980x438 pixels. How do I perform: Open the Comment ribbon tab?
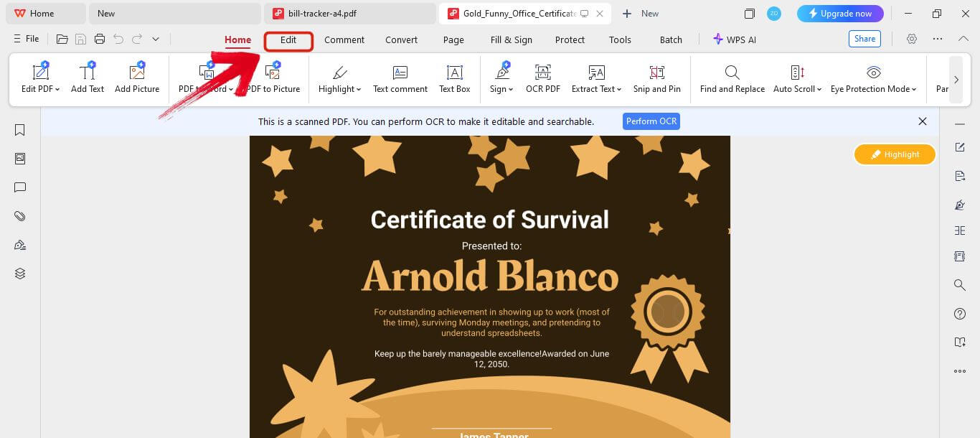tap(344, 40)
